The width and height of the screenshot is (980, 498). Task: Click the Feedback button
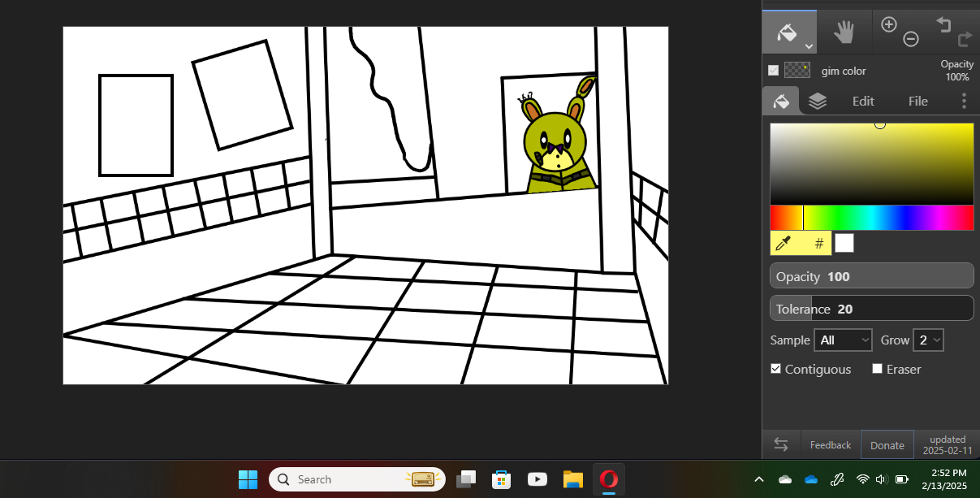click(831, 445)
